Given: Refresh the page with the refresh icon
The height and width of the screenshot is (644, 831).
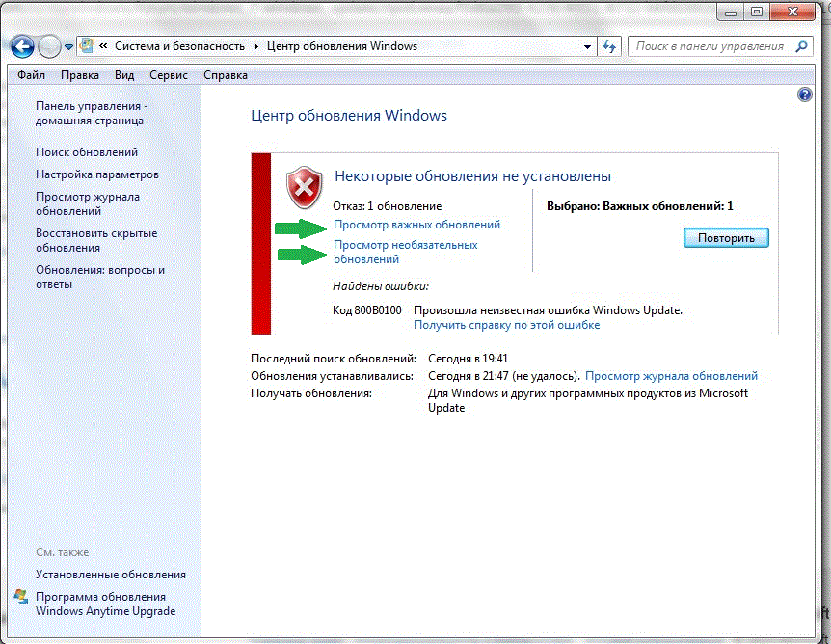Looking at the screenshot, I should 609,46.
